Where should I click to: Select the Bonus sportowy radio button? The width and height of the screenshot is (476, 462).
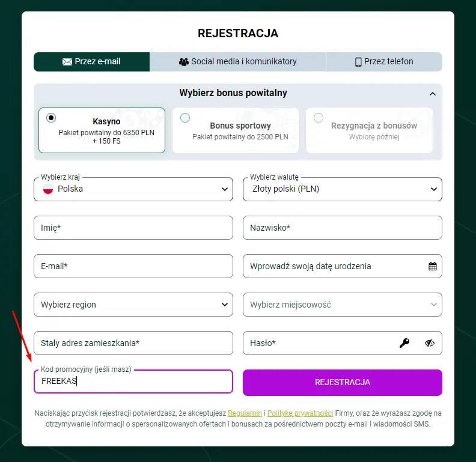pyautogui.click(x=185, y=118)
